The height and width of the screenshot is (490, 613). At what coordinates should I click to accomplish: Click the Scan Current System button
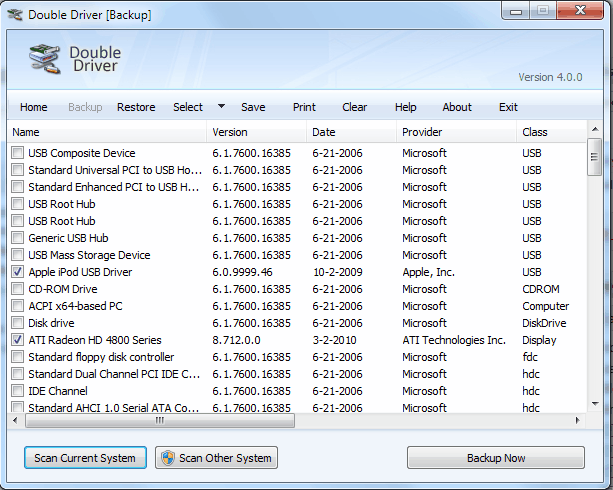pyautogui.click(x=85, y=458)
